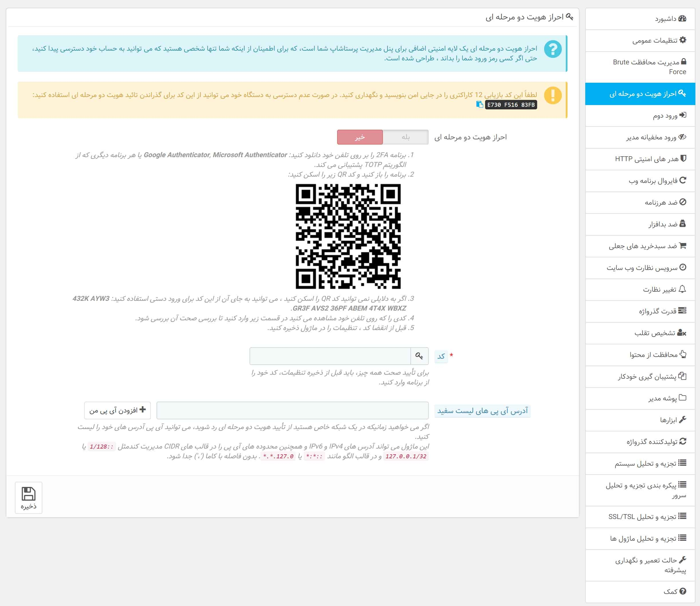The height and width of the screenshot is (606, 700).
Task: Click the refresh icon for فایروال برنامه وب
Action: pos(683,180)
